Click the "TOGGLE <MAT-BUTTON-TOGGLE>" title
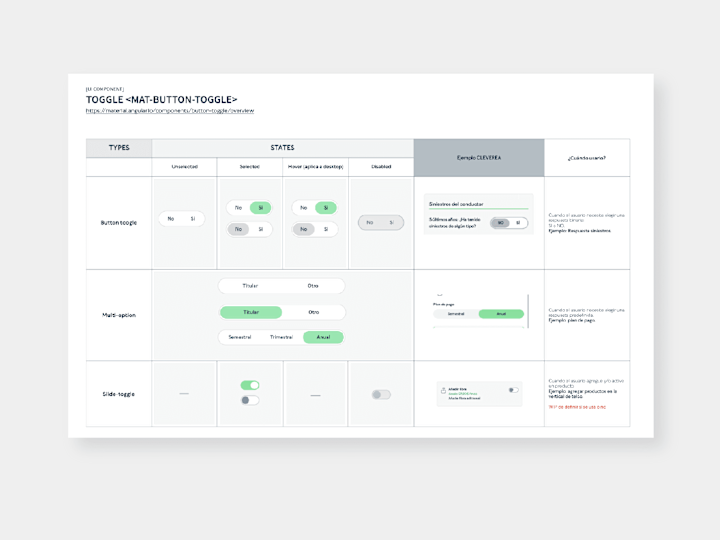The height and width of the screenshot is (540, 720). (x=162, y=100)
